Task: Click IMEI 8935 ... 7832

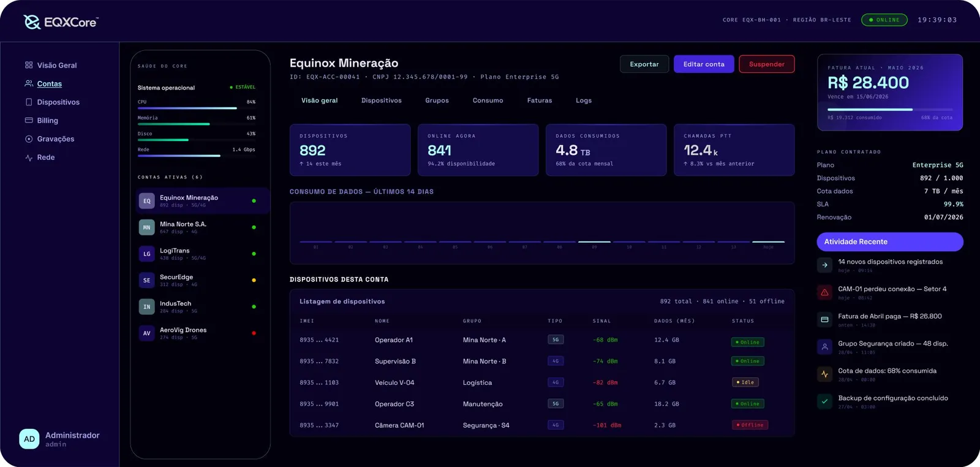Action: coord(319,362)
